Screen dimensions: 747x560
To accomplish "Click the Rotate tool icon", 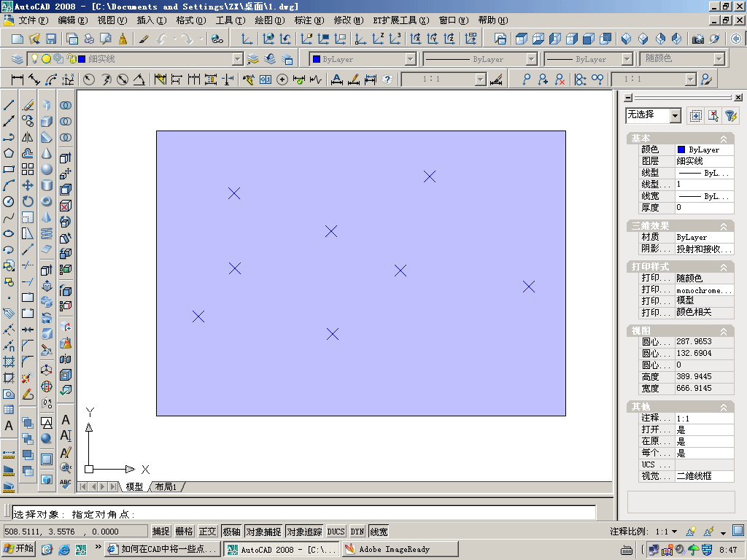I will coord(28,201).
